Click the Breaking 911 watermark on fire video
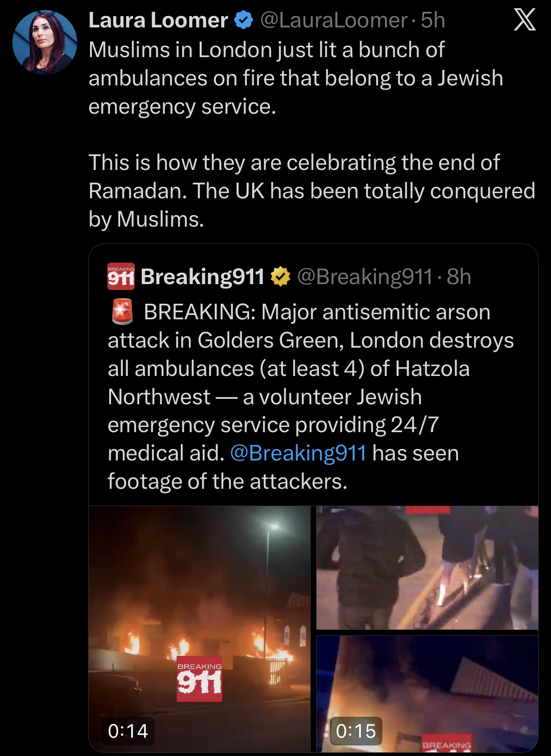The height and width of the screenshot is (756, 551). click(200, 679)
